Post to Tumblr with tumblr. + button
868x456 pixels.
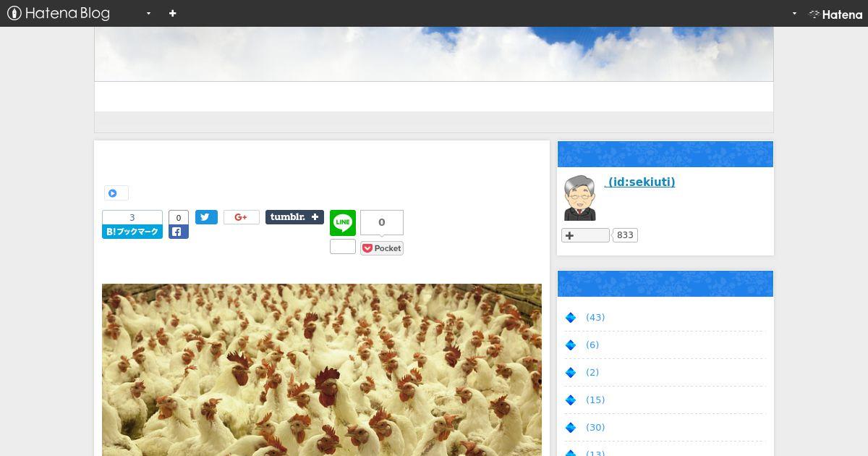click(294, 217)
